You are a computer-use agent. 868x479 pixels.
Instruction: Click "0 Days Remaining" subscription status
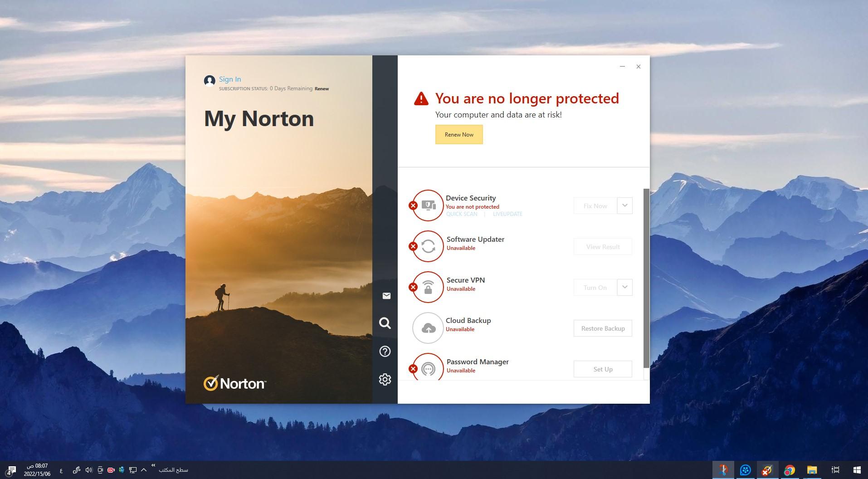291,88
